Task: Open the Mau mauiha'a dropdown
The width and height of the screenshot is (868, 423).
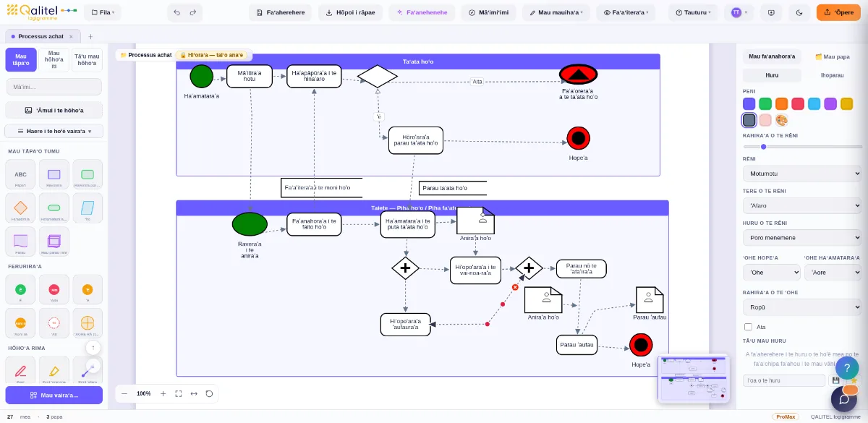Action: (556, 12)
